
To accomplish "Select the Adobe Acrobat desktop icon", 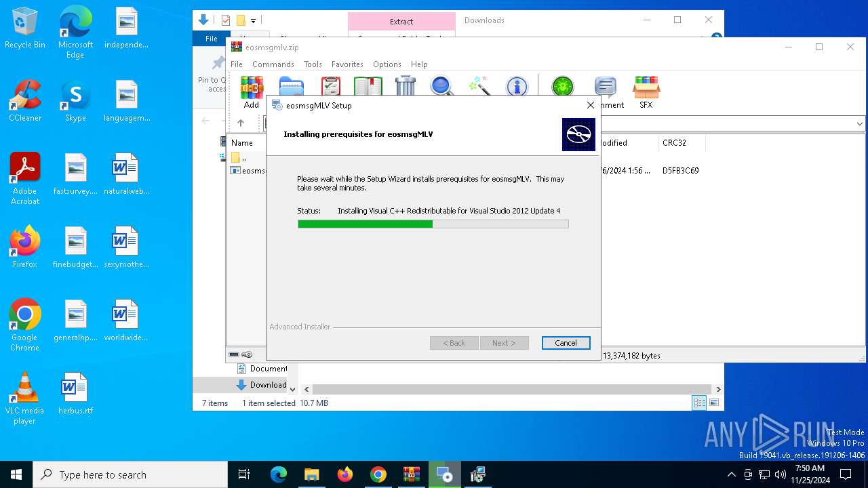I will pos(25,179).
